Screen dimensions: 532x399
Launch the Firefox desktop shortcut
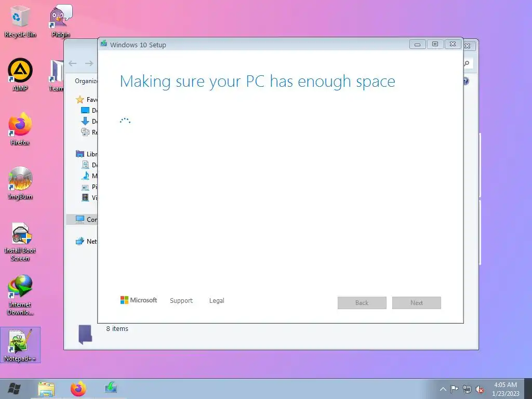[20, 129]
